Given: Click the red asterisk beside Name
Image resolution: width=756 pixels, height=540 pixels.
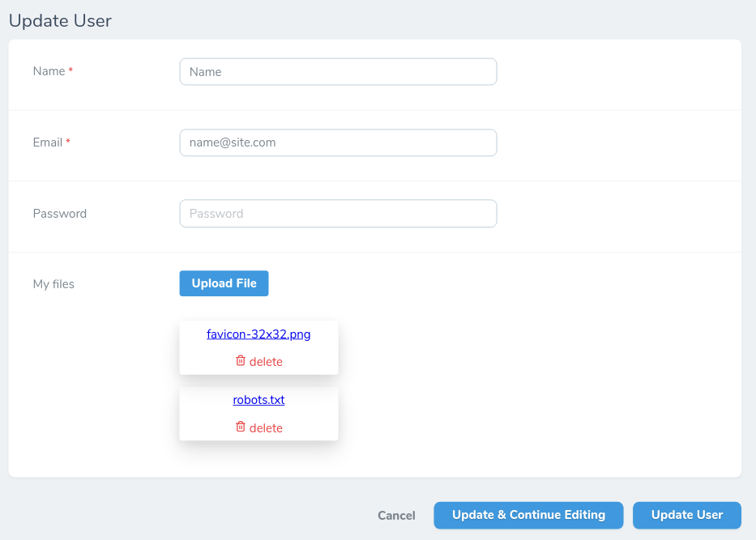Looking at the screenshot, I should click(70, 71).
